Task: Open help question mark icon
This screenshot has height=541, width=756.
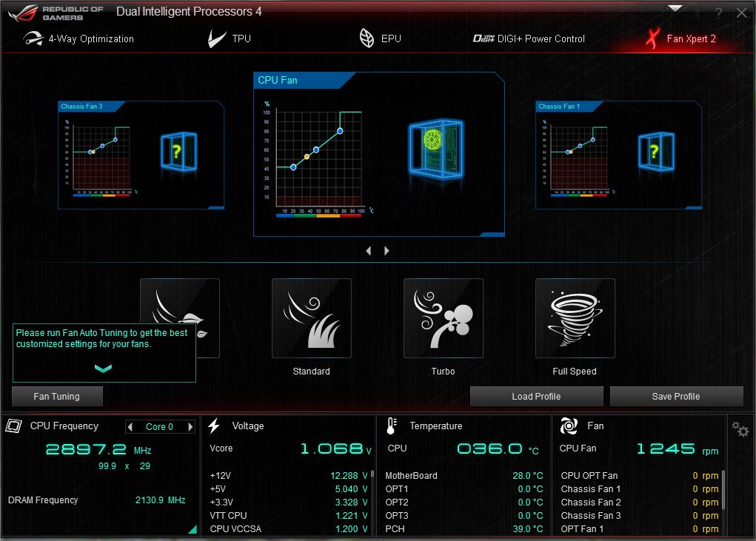Action: pos(718,13)
